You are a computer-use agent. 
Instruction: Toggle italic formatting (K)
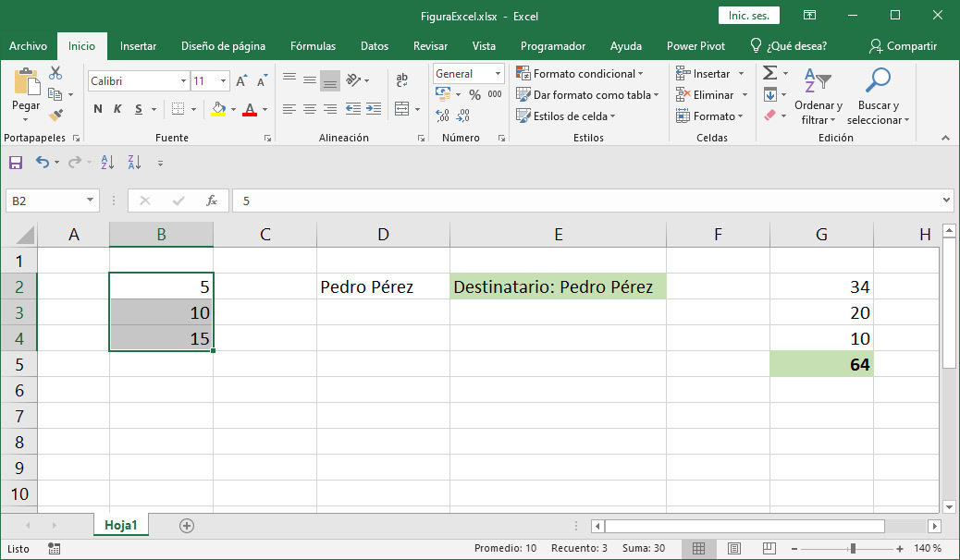pos(118,109)
